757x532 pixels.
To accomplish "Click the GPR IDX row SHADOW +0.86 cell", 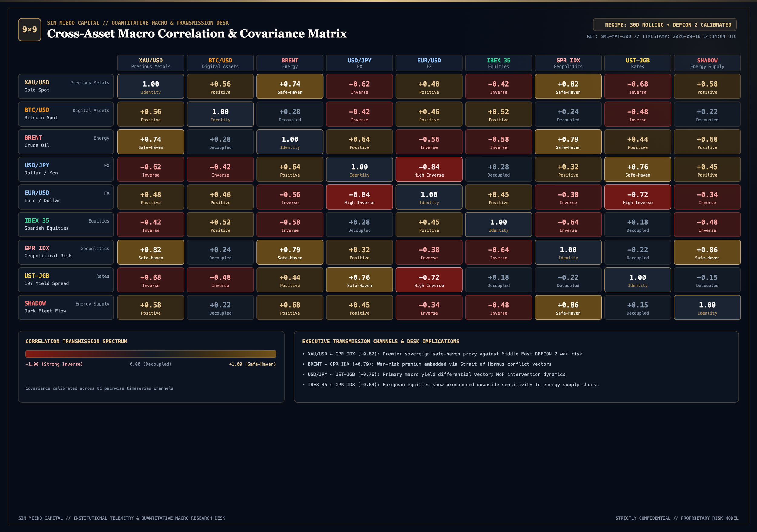I will [x=707, y=252].
